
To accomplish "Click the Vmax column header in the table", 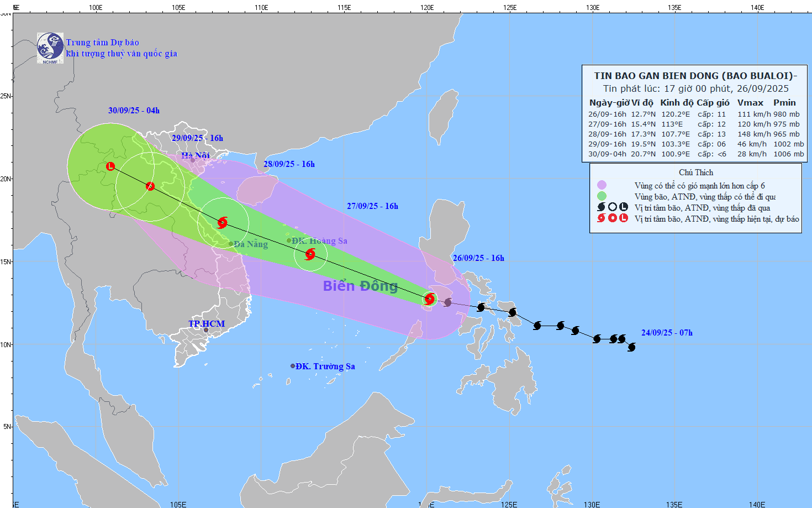I will coord(750,103).
